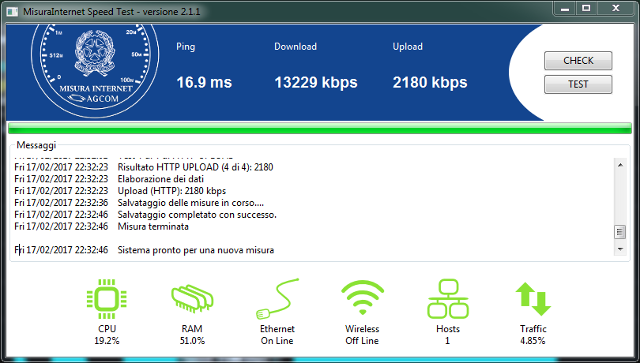This screenshot has height=363, width=640.
Task: Click 'Salvataggio completato con successo.' line
Action: pos(197,214)
